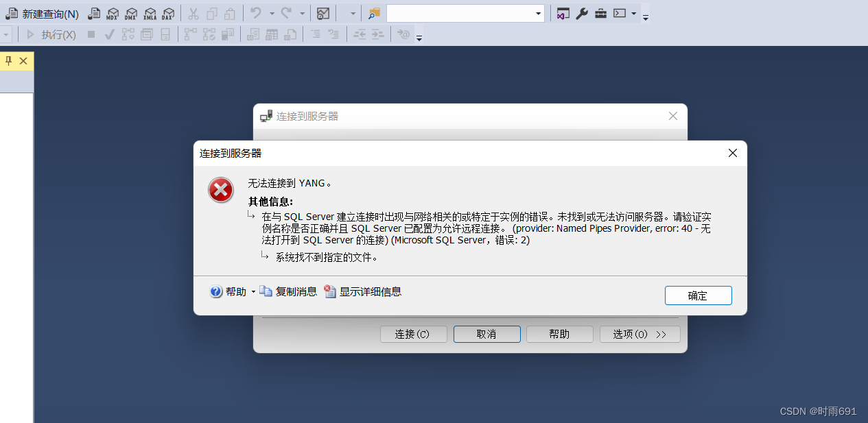Image resolution: width=868 pixels, height=423 pixels.
Task: Close the background 连接到服务器 dialog
Action: coord(673,117)
